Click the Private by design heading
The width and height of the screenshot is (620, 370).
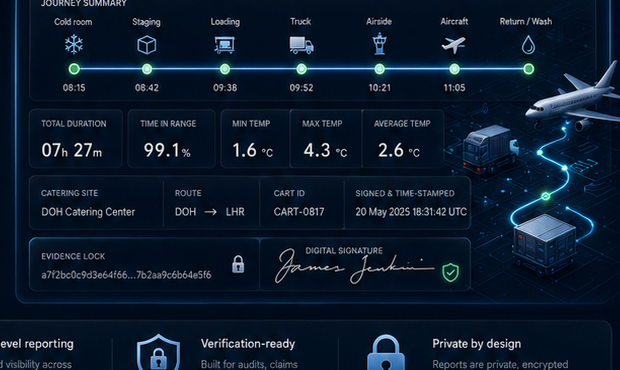(476, 344)
